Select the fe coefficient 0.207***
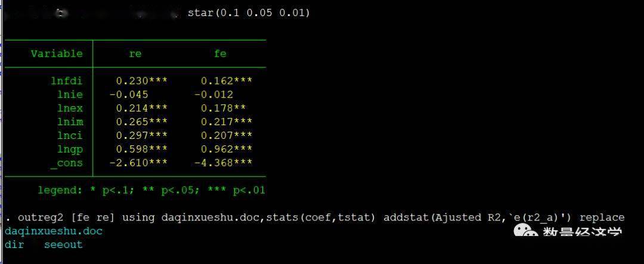This screenshot has height=264, width=644. pyautogui.click(x=227, y=135)
